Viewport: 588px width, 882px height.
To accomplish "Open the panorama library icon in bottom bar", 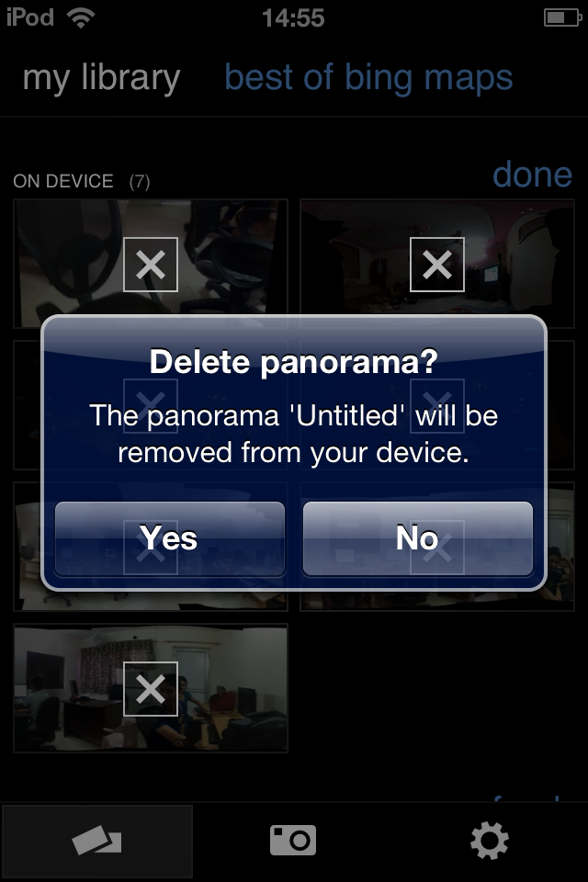I will 96,842.
